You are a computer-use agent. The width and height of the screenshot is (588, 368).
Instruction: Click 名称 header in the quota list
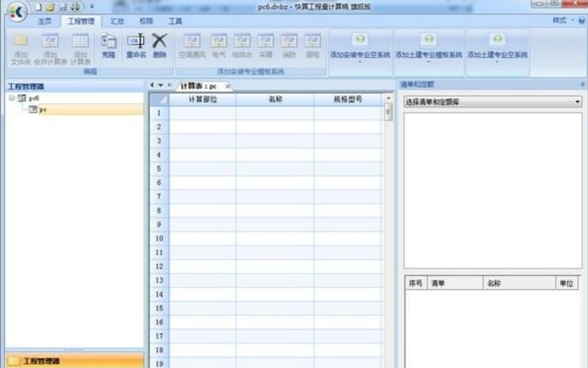[x=519, y=283]
